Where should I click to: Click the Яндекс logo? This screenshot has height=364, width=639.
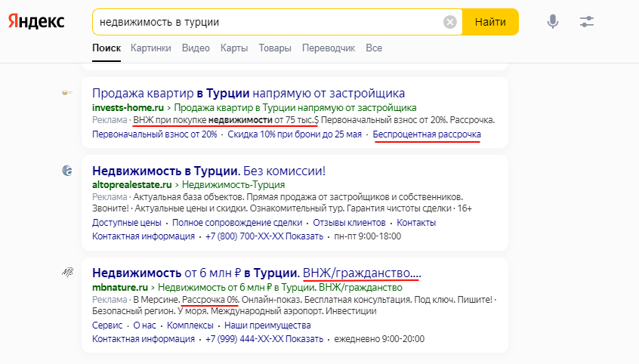(36, 22)
